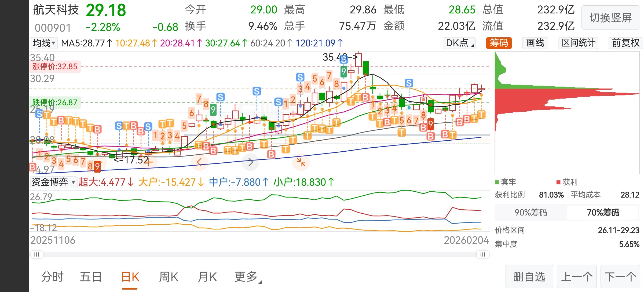Click the red highlighted 9 sequence marker
The width and height of the screenshot is (644, 292).
[x=97, y=166]
